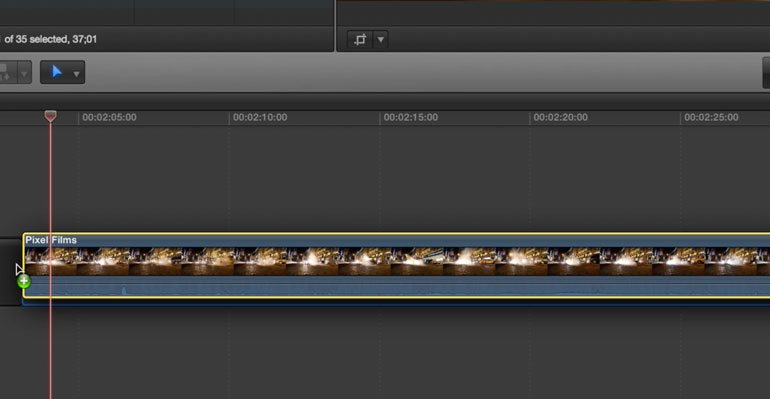Click the dimmed append-edit button
Viewport: 770px width, 399px height.
pyautogui.click(x=7, y=72)
